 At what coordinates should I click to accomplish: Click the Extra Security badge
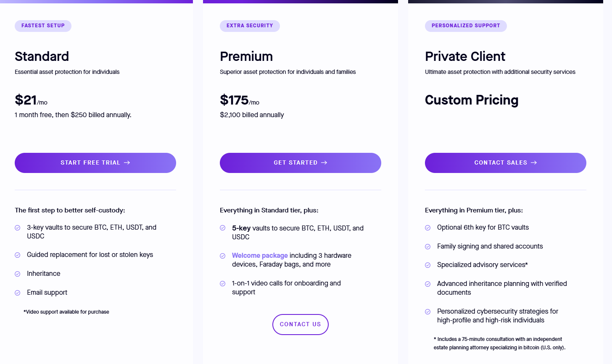[250, 26]
